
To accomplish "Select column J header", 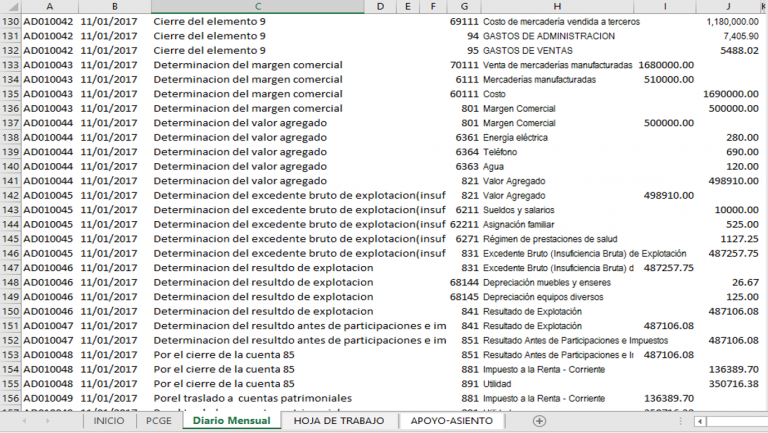I will click(x=728, y=6).
